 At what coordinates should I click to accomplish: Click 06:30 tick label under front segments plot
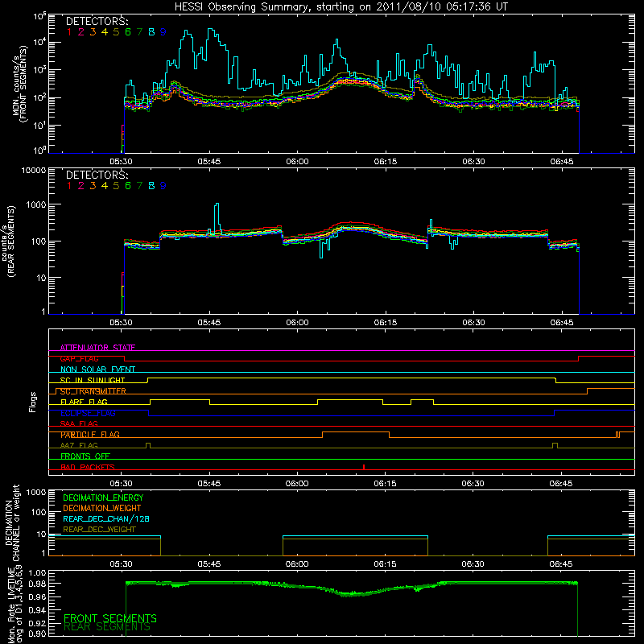click(x=473, y=162)
